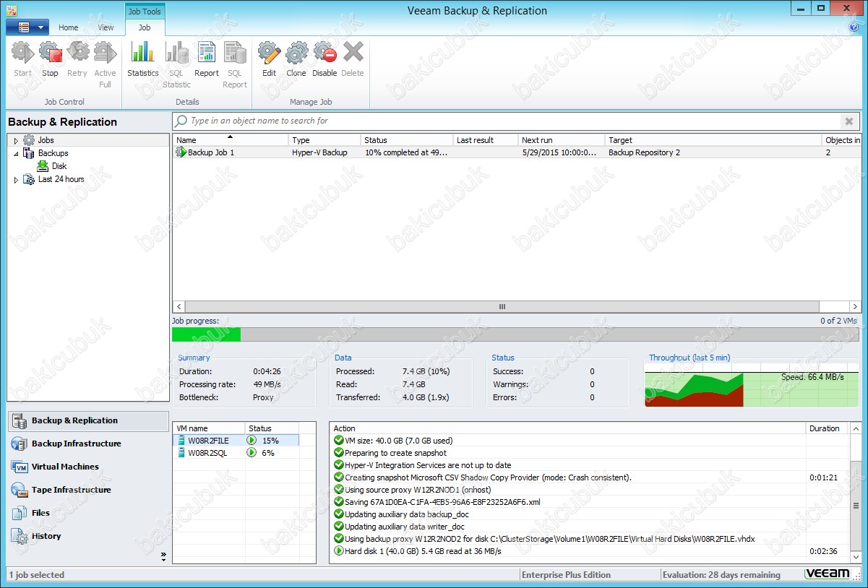The image size is (868, 588).
Task: Collapse the Backups tree node
Action: 16,154
